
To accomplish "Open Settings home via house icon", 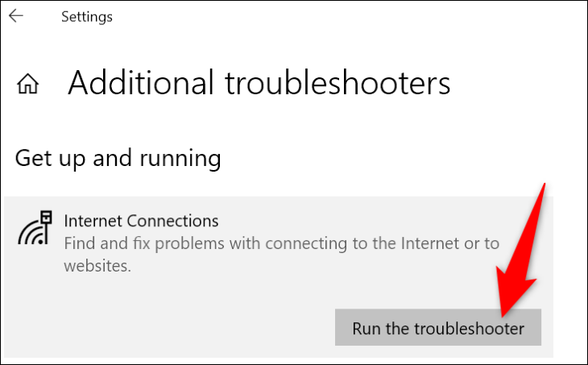I will tap(27, 83).
